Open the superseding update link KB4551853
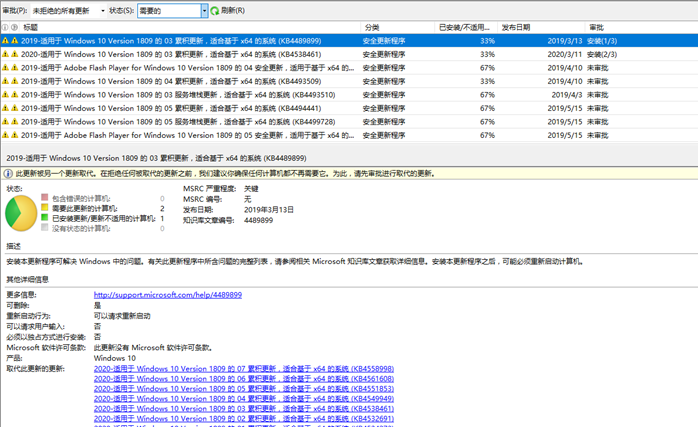This screenshot has width=698, height=427. pyautogui.click(x=244, y=389)
